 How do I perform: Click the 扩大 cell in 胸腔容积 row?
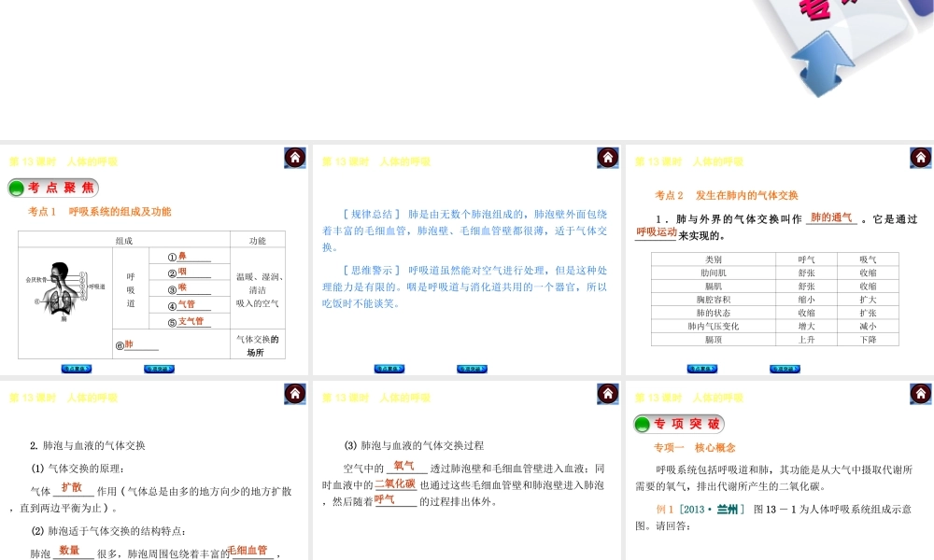[x=868, y=300]
